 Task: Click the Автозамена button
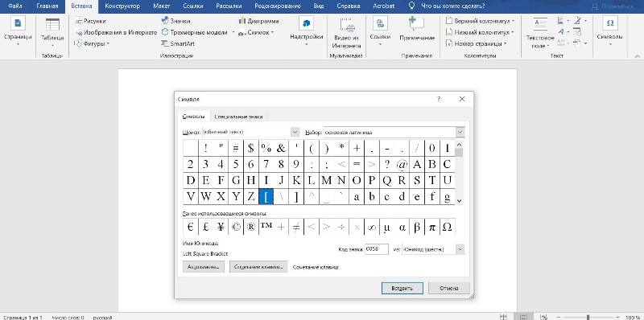tap(204, 267)
